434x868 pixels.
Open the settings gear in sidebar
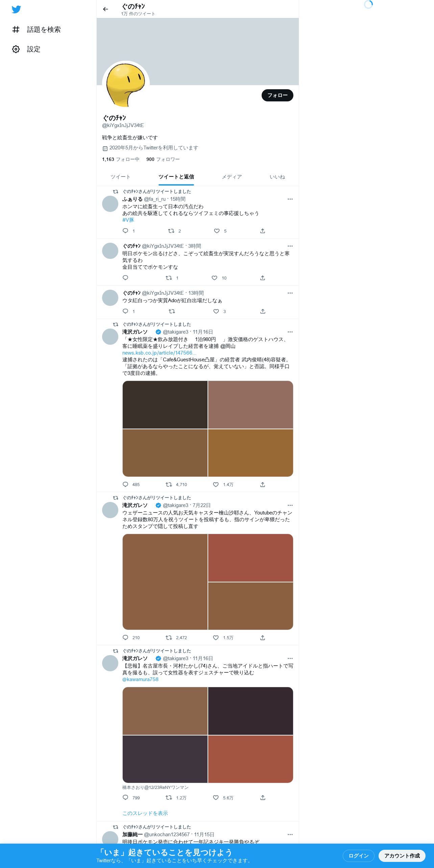(16, 49)
